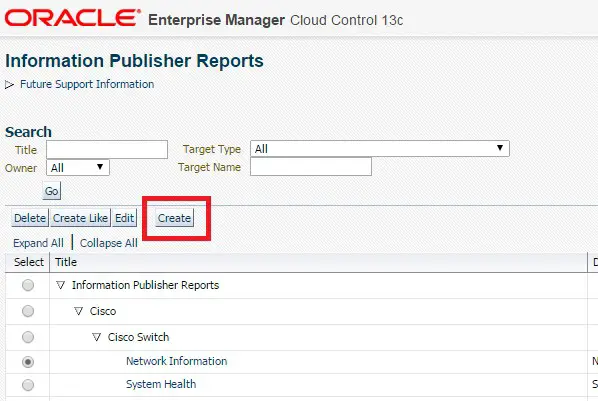Open the Owner dropdown
The width and height of the screenshot is (598, 401).
78,167
